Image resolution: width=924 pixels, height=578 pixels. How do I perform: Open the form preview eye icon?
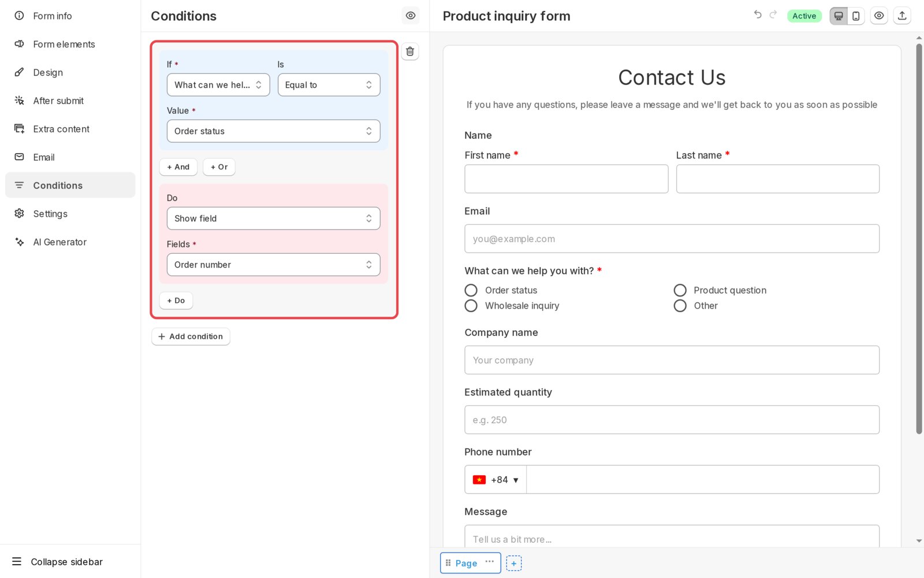click(x=879, y=16)
